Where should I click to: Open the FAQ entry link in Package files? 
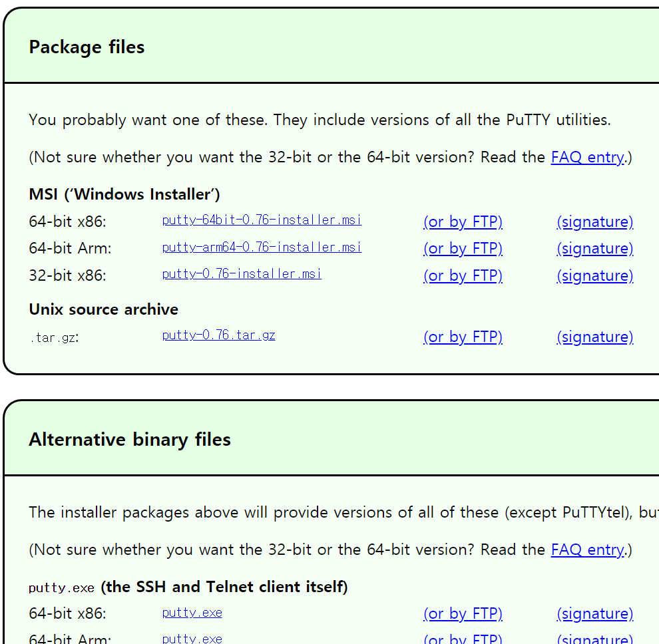coord(587,157)
